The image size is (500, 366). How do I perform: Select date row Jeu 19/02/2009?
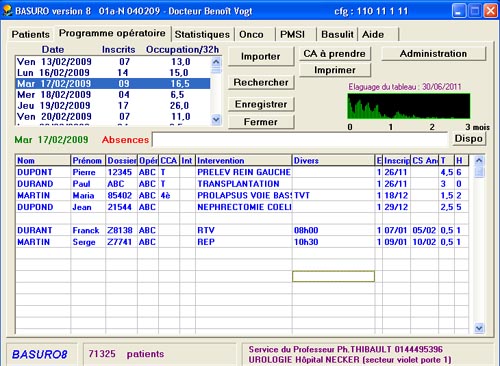coord(113,106)
